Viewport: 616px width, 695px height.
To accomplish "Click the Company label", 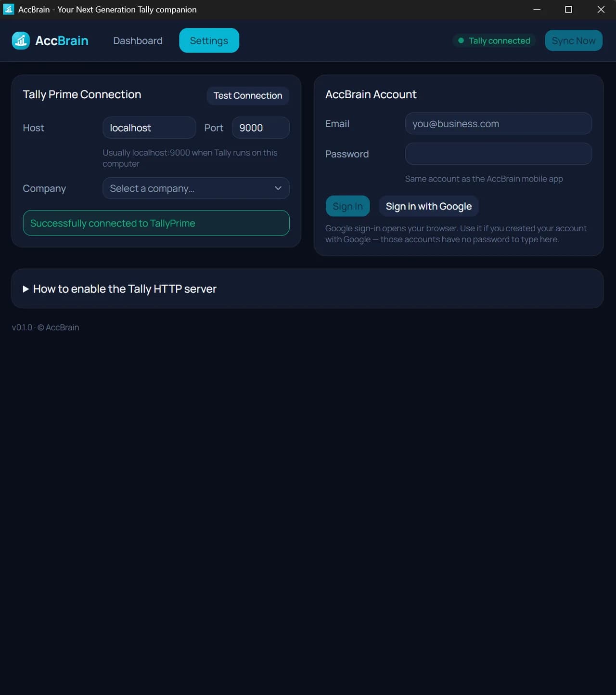I will 44,188.
